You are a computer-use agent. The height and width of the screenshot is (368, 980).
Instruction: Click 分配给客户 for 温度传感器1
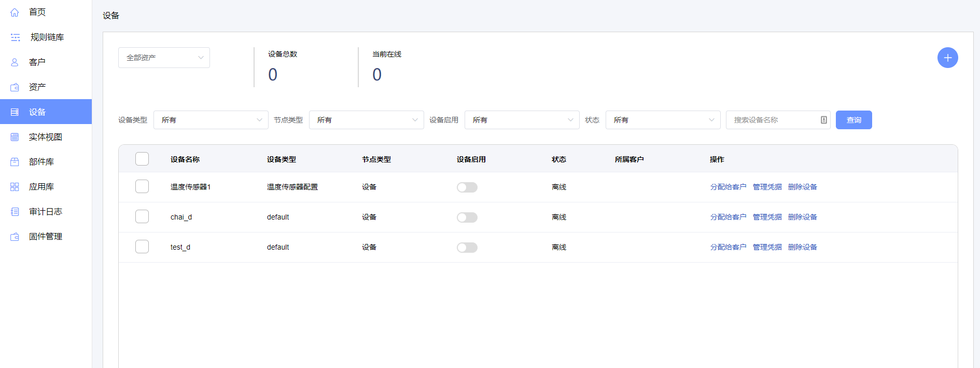coord(728,187)
